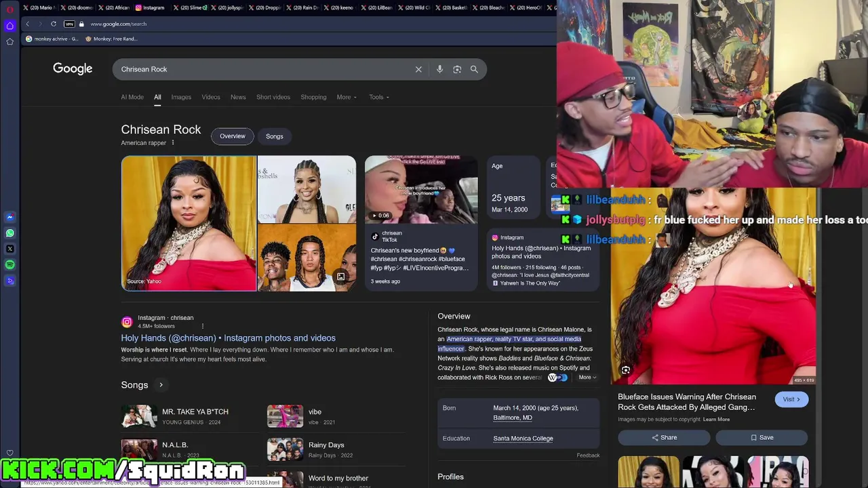Play the TikTok video preview 0:06

(x=421, y=190)
